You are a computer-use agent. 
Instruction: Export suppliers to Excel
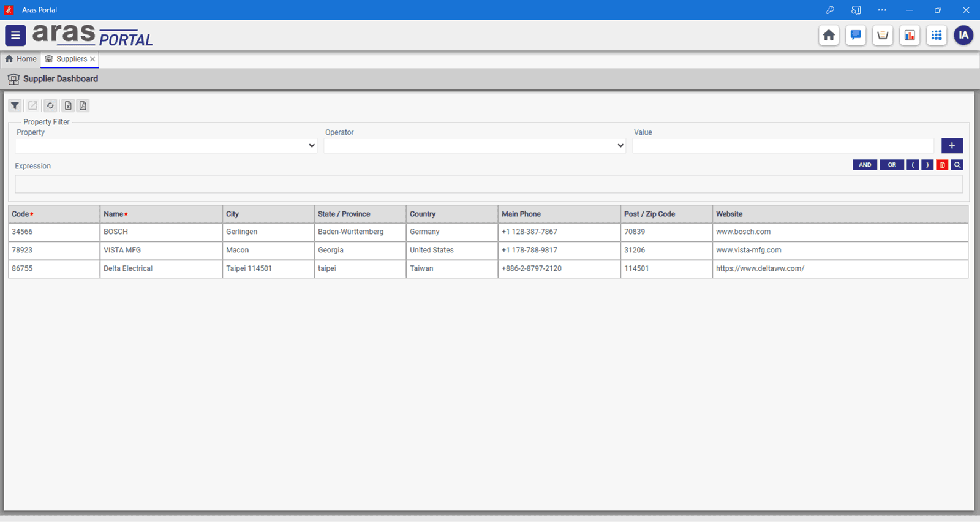coord(68,105)
